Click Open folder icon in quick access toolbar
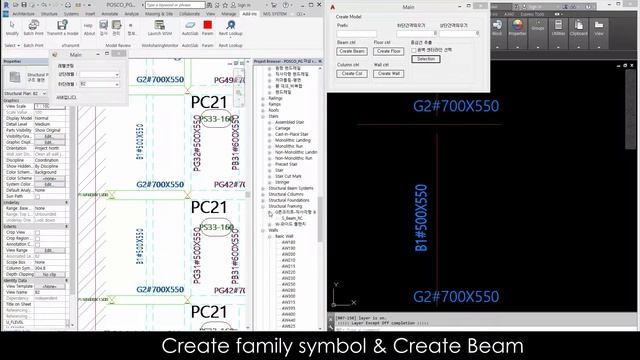Image resolution: width=640 pixels, height=360 pixels. 16,5
